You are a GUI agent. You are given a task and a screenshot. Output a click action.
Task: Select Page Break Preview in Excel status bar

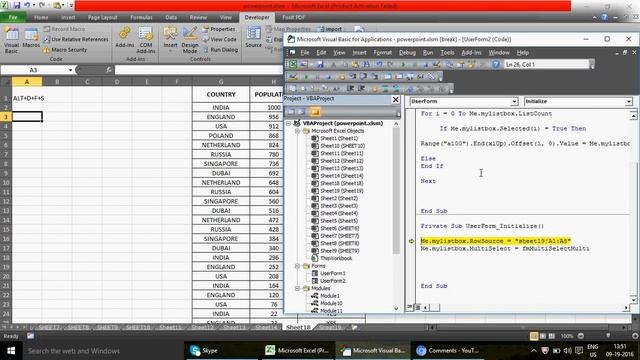pyautogui.click(x=551, y=336)
